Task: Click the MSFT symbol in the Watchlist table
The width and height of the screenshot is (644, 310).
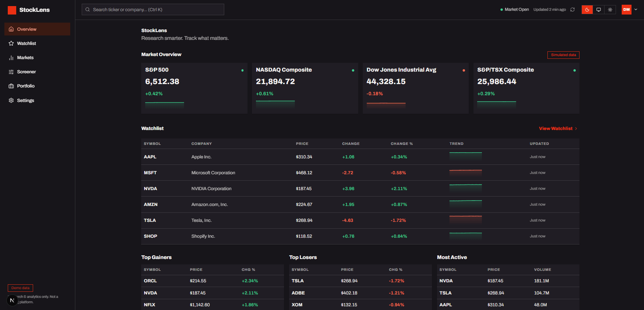Action: (150, 173)
